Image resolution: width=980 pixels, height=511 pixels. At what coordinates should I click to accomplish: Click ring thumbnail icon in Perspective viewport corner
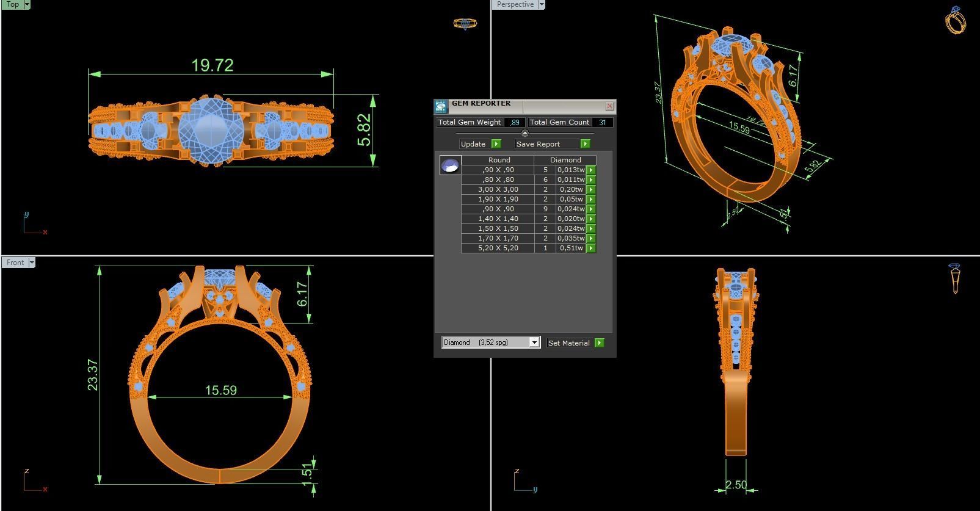956,20
